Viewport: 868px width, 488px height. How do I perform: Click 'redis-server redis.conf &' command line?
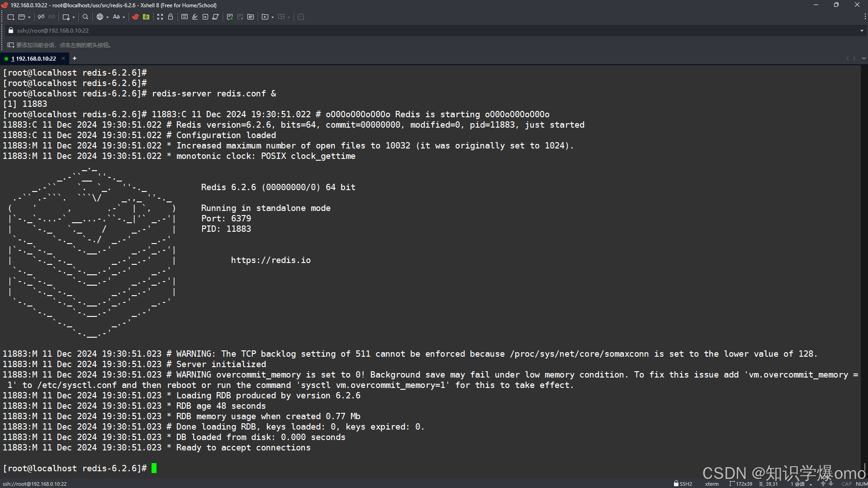pyautogui.click(x=214, y=94)
